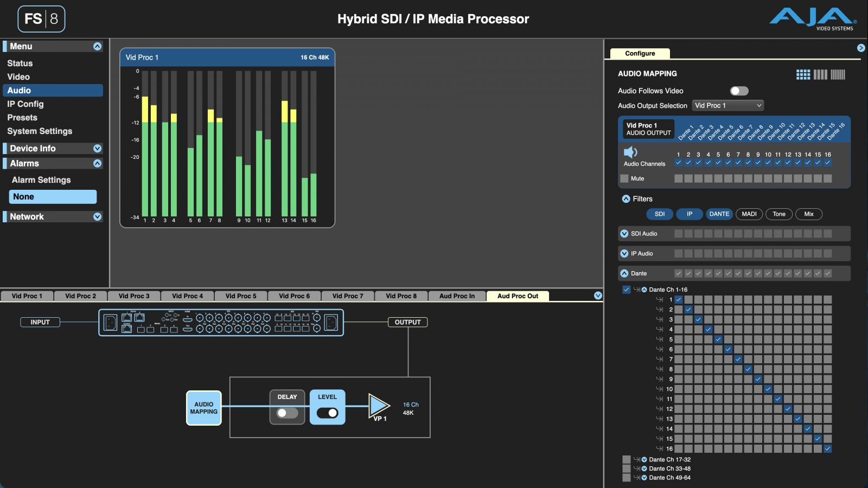Click the device rear panel diagram
This screenshot has width=868, height=488.
(221, 323)
